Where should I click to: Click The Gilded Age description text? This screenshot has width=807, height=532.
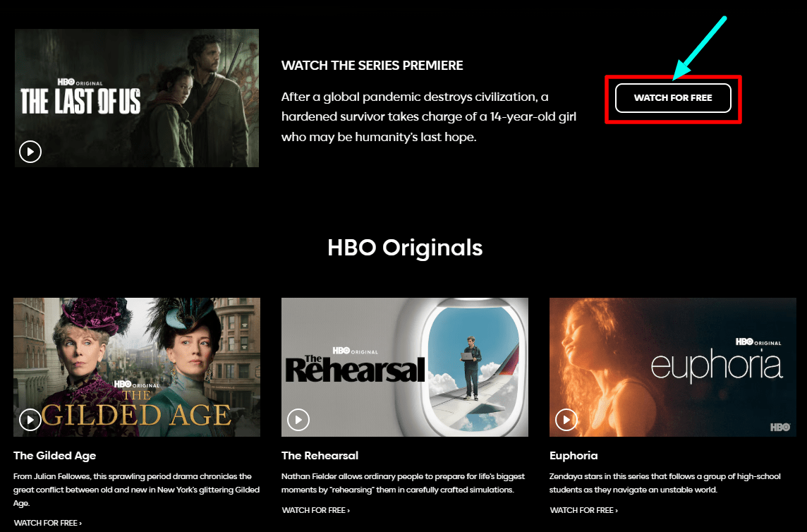136,490
